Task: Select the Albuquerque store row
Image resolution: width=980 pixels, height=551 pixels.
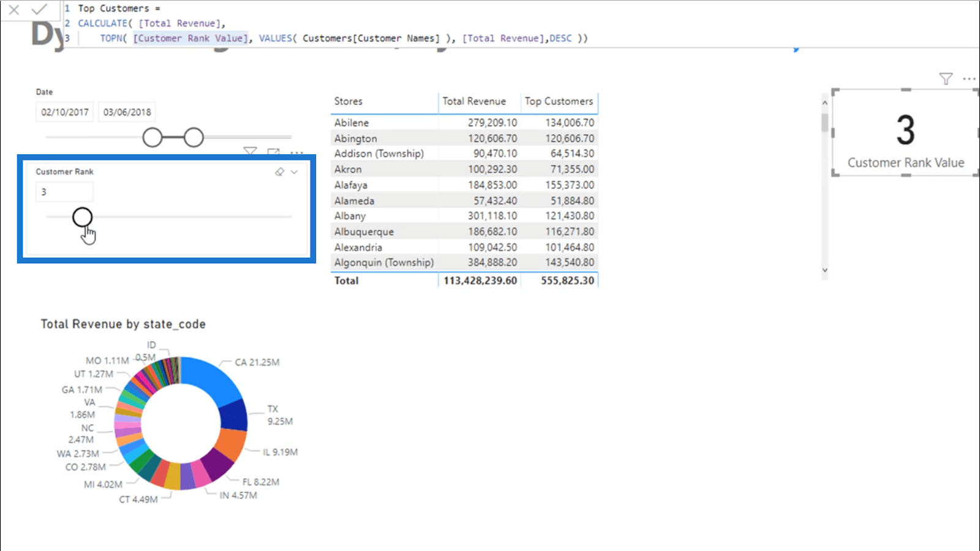Action: (464, 231)
